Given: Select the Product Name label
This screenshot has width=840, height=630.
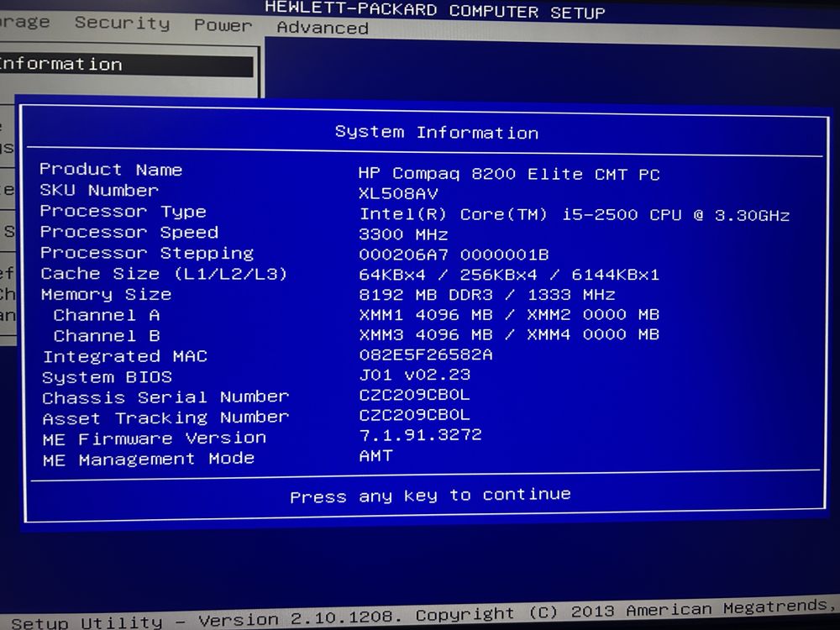Looking at the screenshot, I should pyautogui.click(x=111, y=170).
